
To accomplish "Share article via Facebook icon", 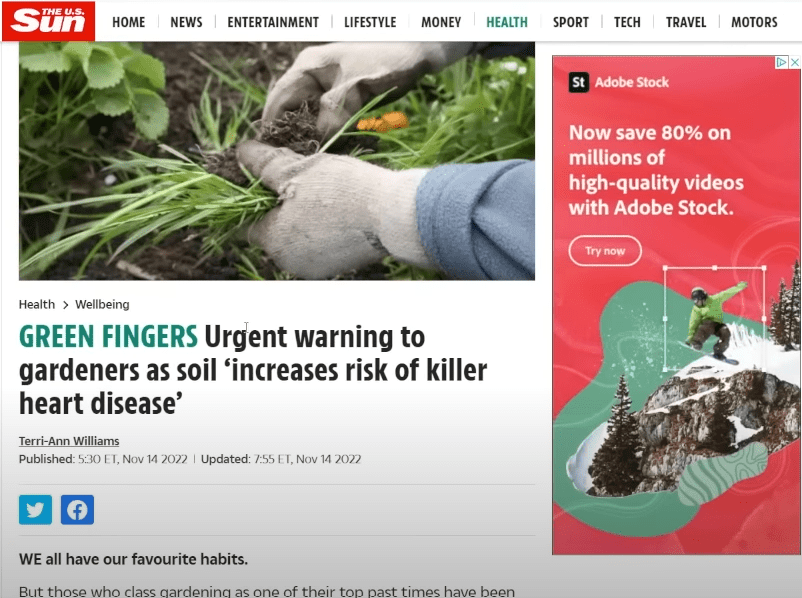I will [77, 510].
